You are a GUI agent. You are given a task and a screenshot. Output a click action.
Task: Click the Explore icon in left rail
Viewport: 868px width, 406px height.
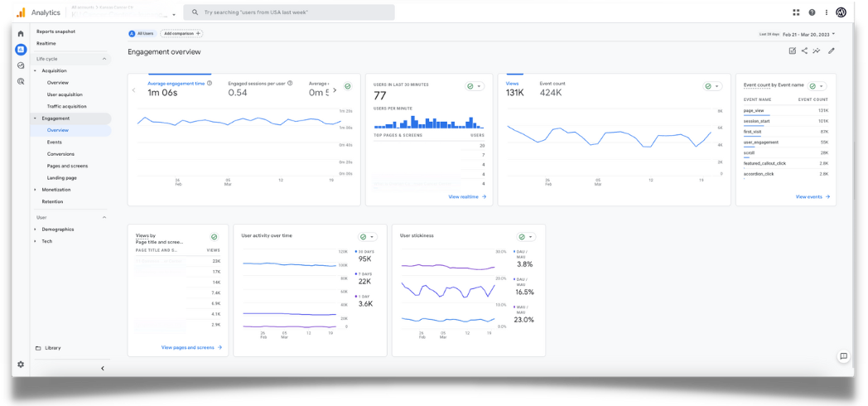click(21, 65)
